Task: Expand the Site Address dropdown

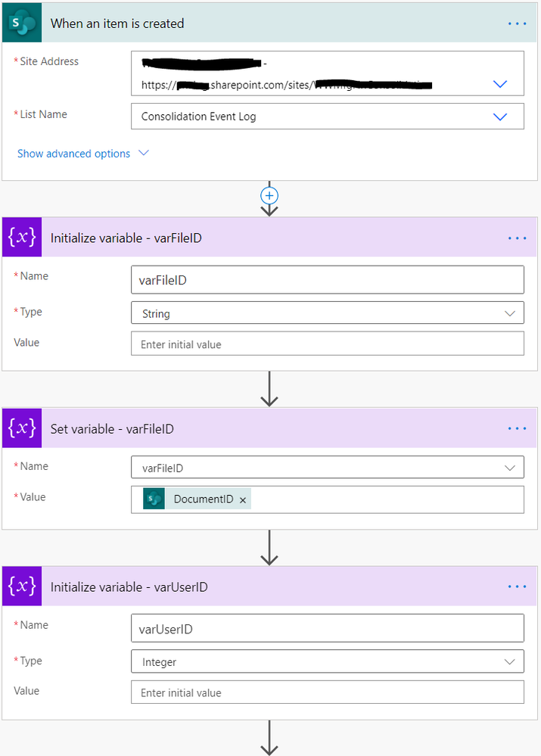Action: tap(500, 84)
